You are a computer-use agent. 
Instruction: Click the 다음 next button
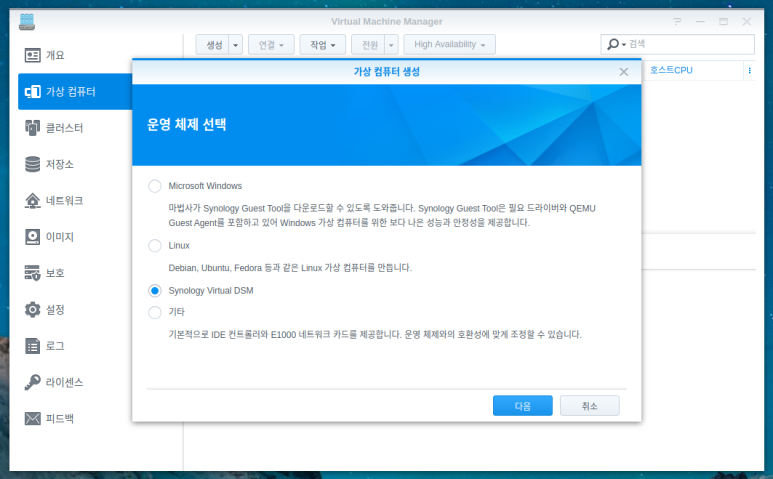tap(523, 406)
